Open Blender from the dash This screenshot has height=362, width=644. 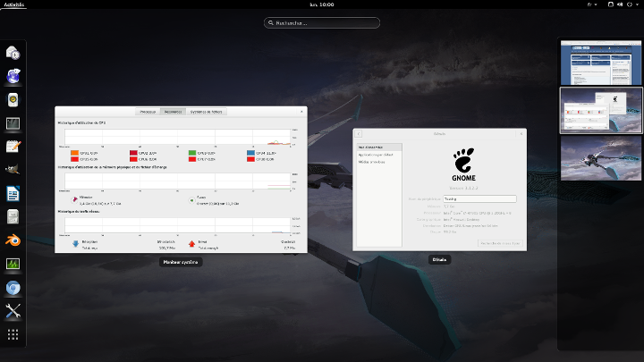tap(13, 240)
